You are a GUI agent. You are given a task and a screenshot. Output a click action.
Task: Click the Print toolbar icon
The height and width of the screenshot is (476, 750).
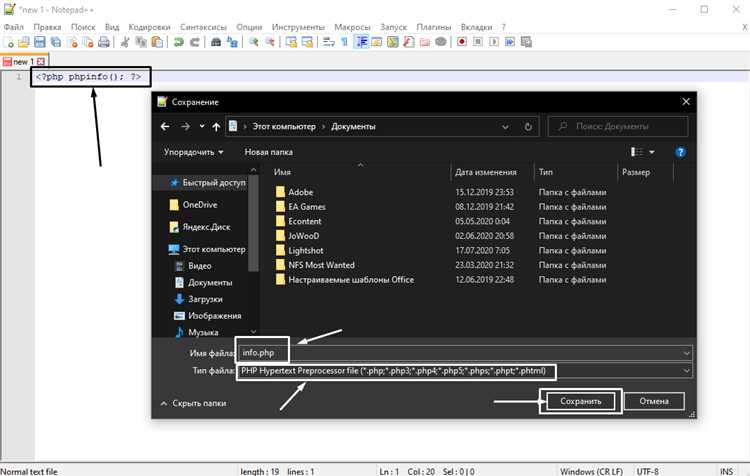(x=104, y=42)
